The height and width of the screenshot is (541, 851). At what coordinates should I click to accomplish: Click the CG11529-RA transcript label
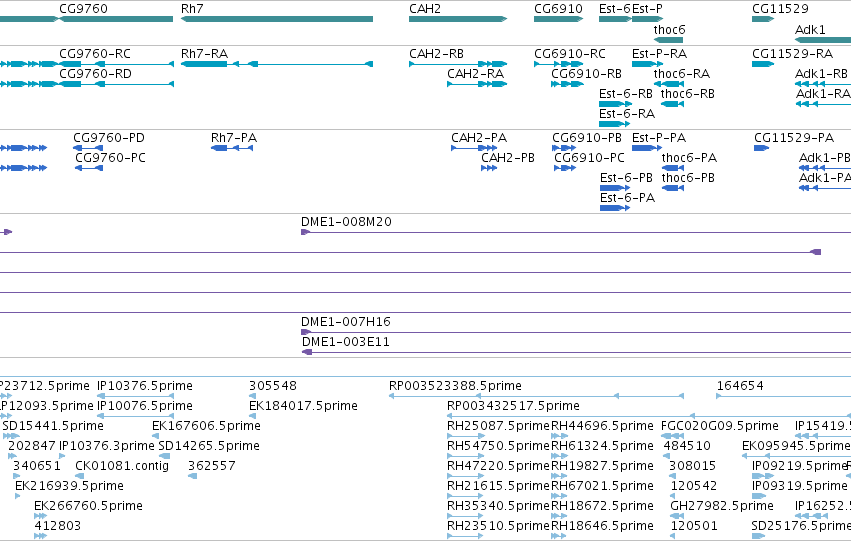[792, 54]
